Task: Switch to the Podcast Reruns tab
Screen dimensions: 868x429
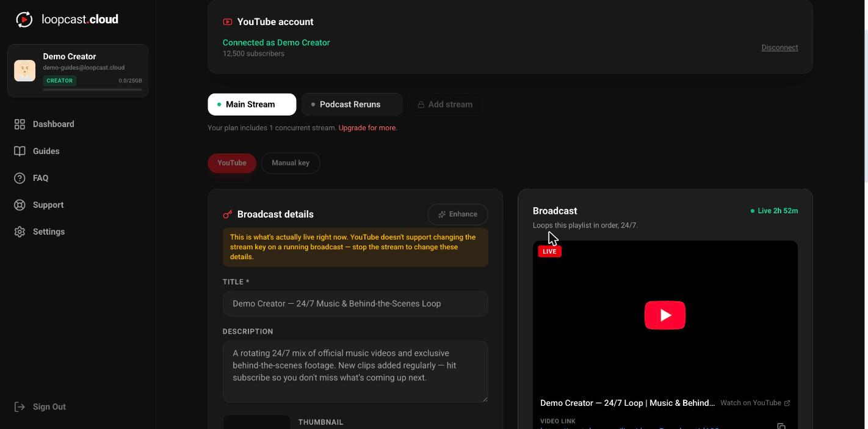Action: [352, 105]
